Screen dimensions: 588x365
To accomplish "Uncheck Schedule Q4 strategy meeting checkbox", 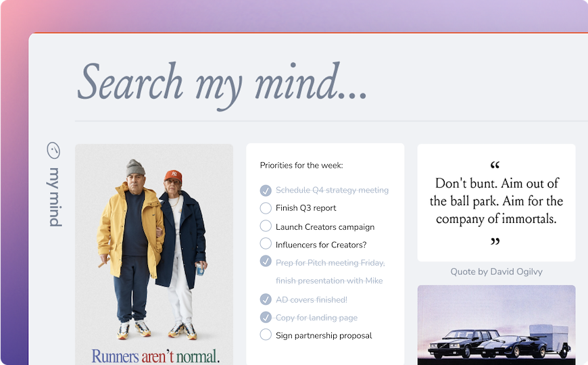I will [x=266, y=190].
